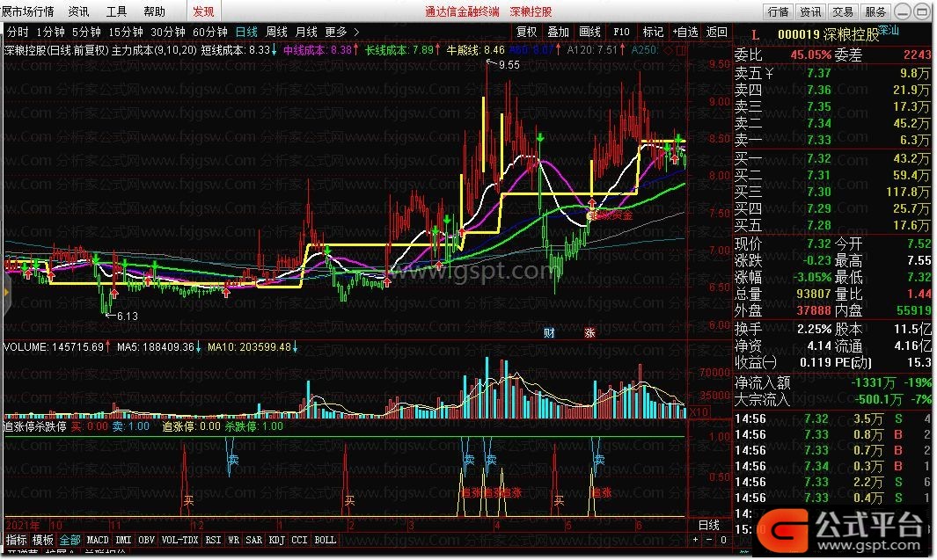The width and height of the screenshot is (937, 560).
Task: Select the 1分钟 period
Action: coord(50,32)
